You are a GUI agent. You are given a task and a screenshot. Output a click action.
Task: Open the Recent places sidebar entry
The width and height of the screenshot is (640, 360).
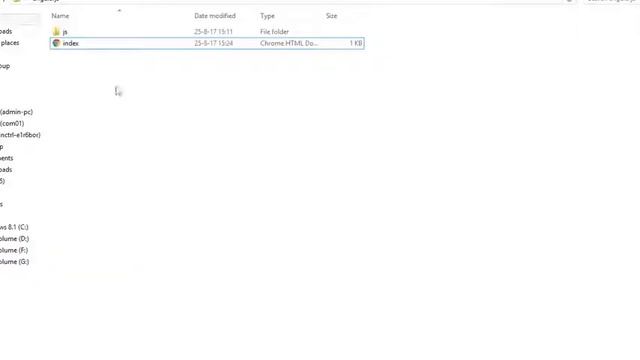tap(9, 43)
